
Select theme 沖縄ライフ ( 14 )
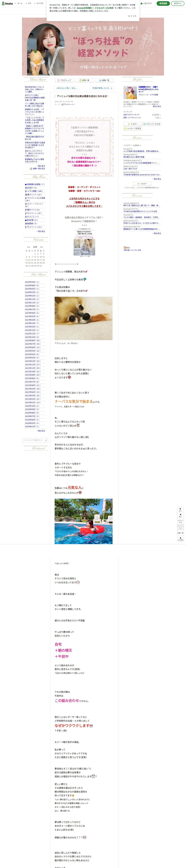33,210
